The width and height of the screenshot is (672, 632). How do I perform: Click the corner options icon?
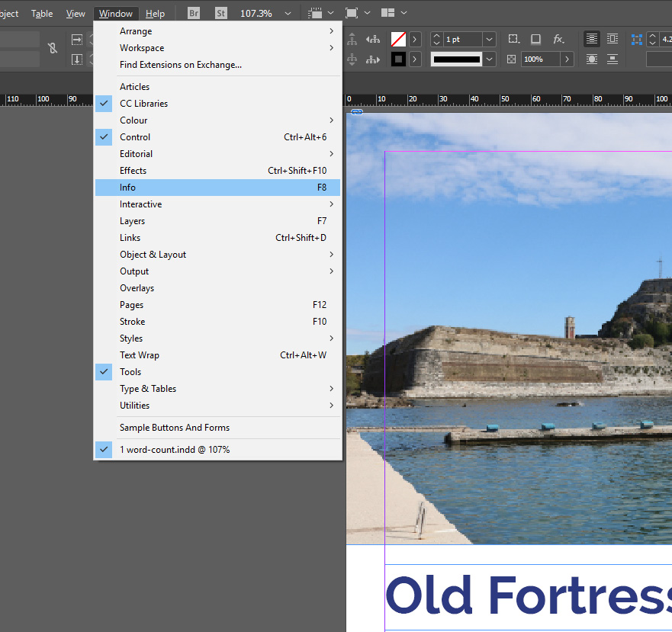coord(513,39)
